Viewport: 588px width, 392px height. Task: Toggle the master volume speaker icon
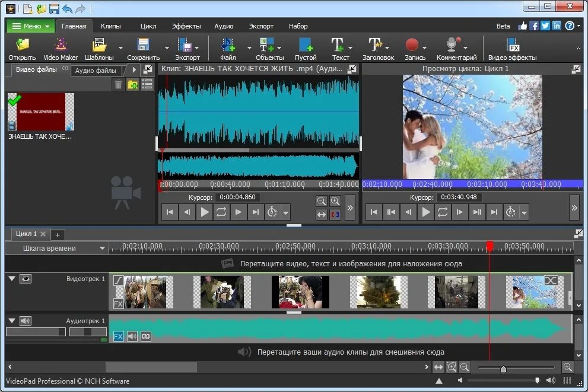tap(551, 380)
